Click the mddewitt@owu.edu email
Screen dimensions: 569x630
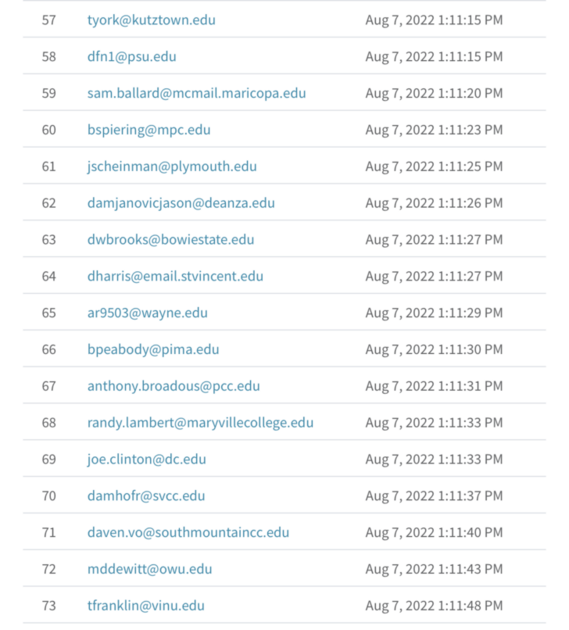149,569
